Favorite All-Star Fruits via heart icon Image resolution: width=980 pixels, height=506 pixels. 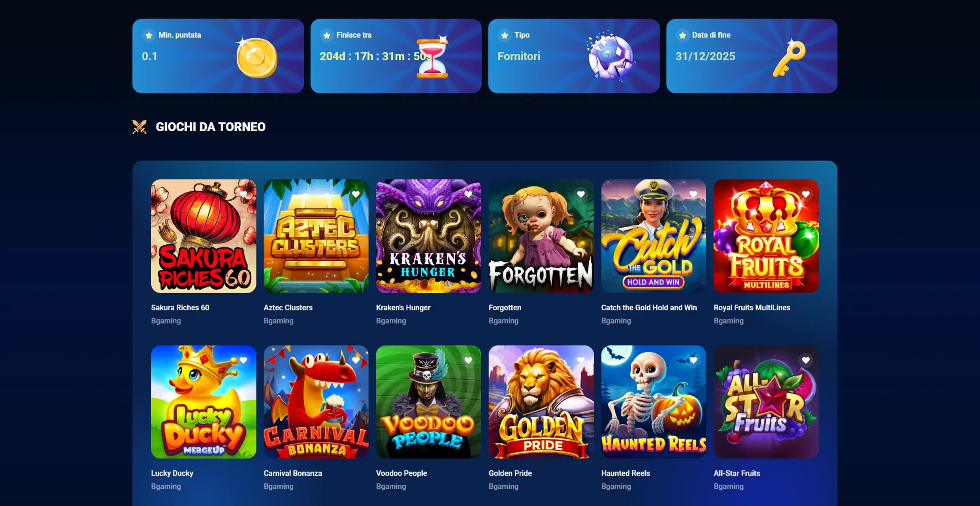(x=806, y=360)
